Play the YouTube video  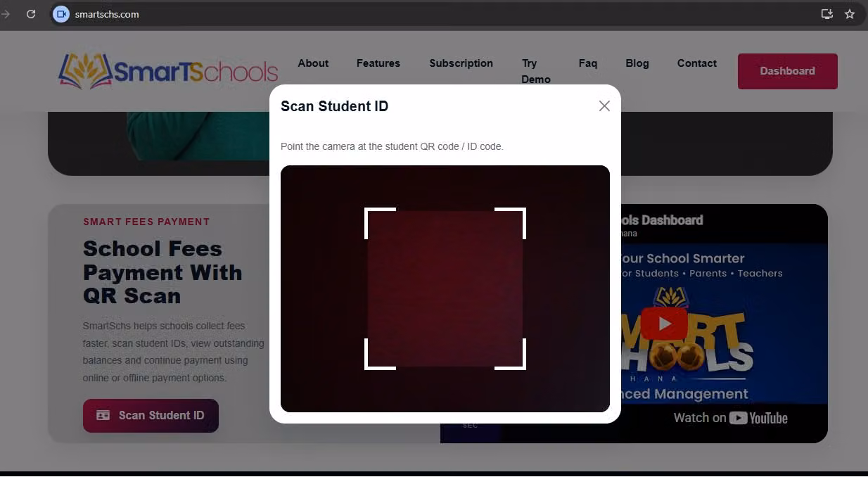664,324
